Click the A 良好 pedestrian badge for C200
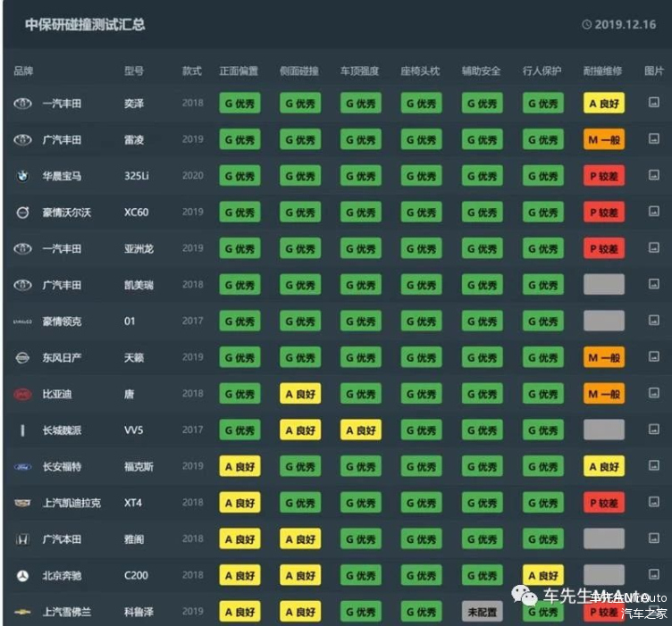Viewport: 672px width, 626px height. click(x=543, y=575)
